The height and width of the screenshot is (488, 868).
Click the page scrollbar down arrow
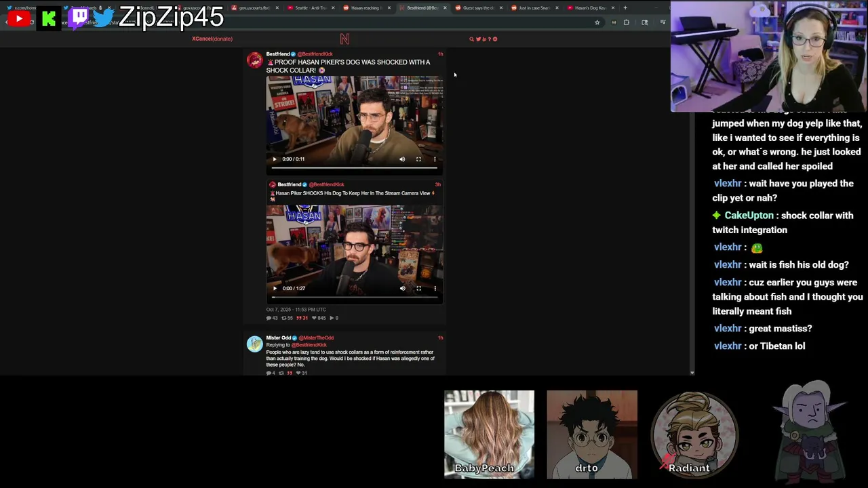(x=692, y=372)
